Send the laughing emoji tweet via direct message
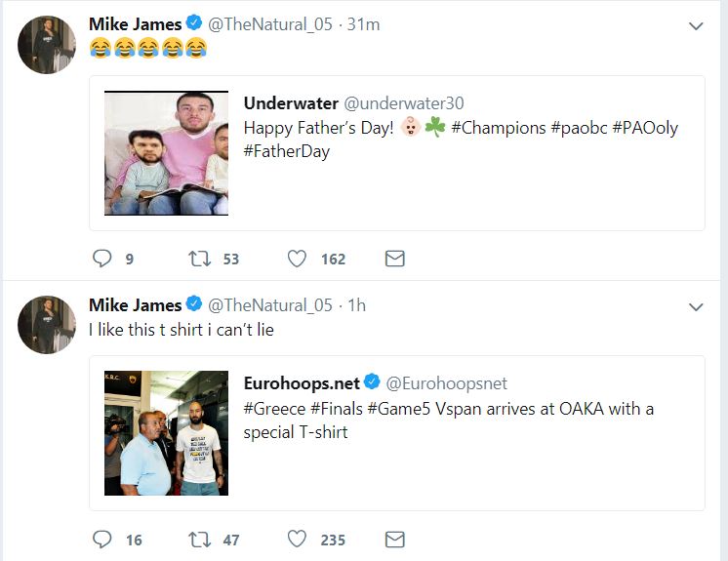The image size is (728, 561). [394, 259]
